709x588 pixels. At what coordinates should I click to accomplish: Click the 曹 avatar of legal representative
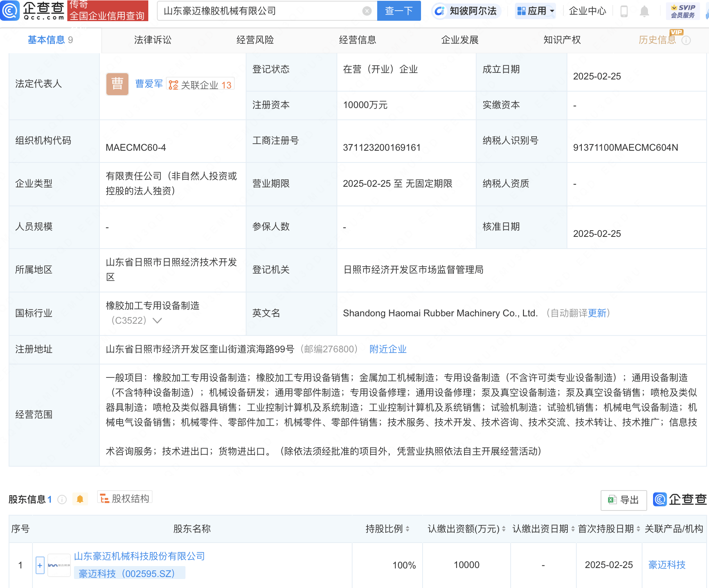pyautogui.click(x=117, y=84)
